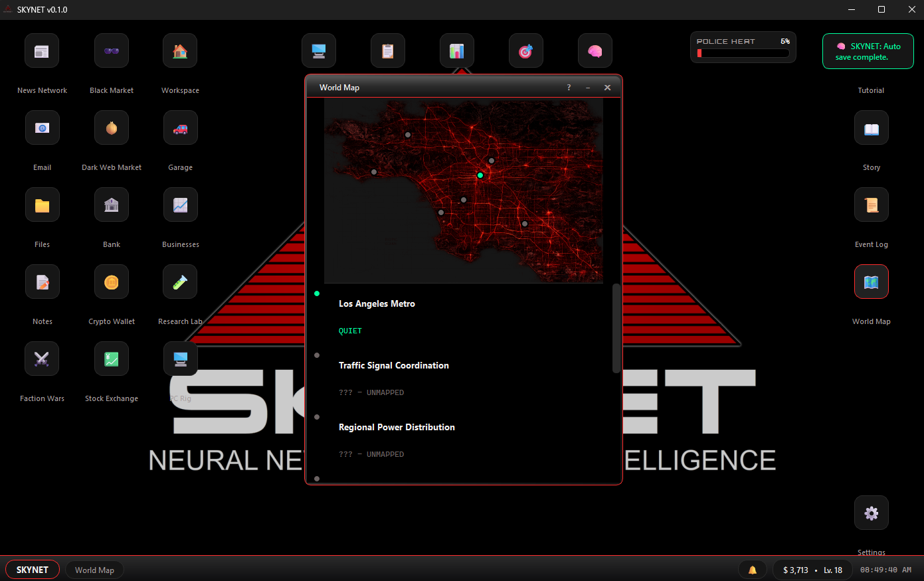Dismiss the SKYNET auto save notification
This screenshot has height=581, width=924.
(868, 51)
